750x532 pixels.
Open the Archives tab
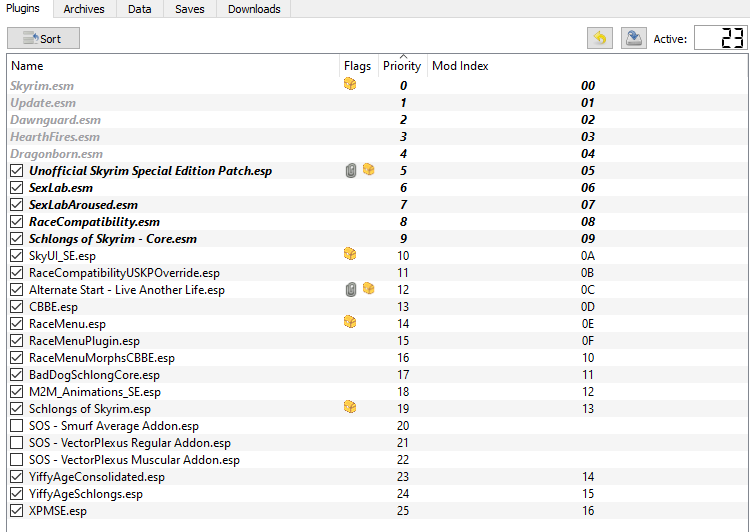click(x=84, y=9)
